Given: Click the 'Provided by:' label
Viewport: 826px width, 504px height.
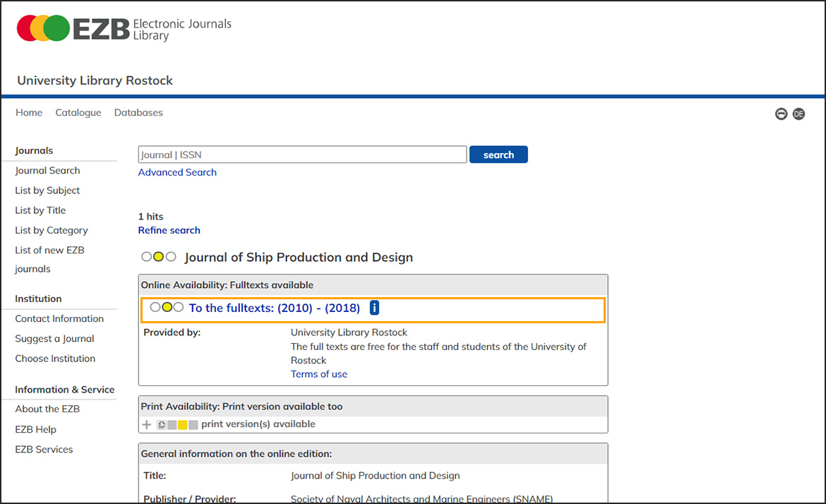Looking at the screenshot, I should [x=172, y=333].
